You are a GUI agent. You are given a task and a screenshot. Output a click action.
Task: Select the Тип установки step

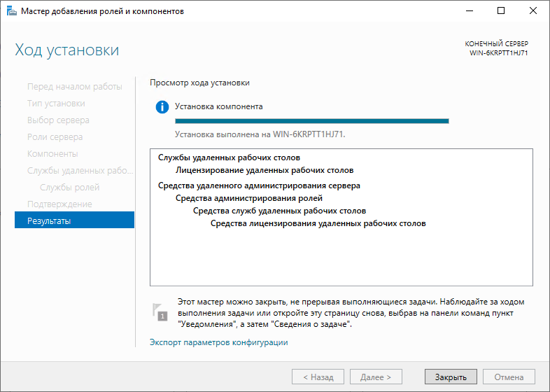point(56,104)
